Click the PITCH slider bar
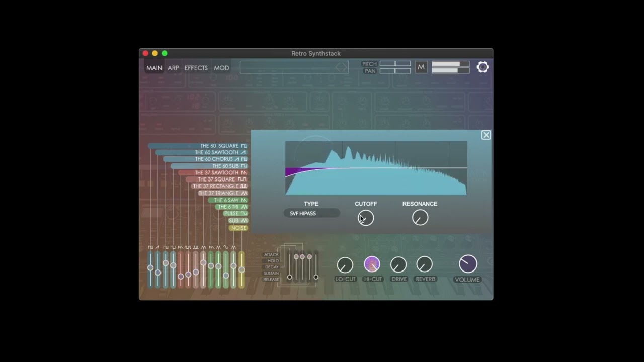This screenshot has height=362, width=644. (395, 64)
